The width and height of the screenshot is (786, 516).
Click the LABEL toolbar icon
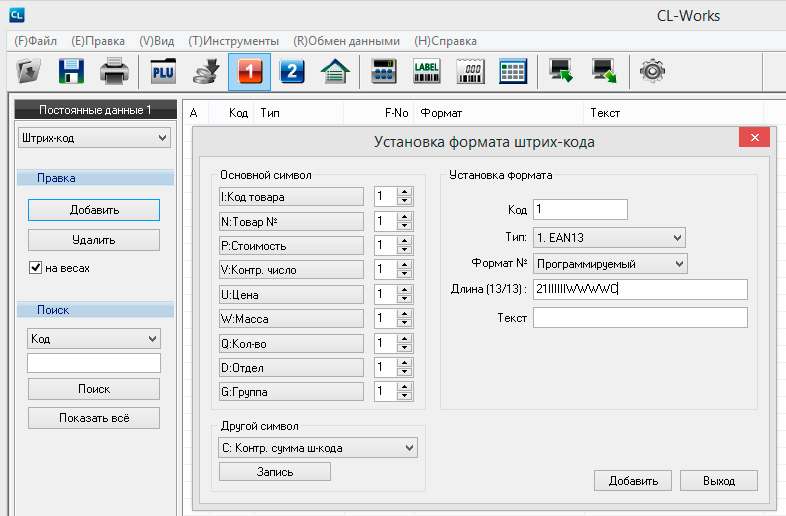pyautogui.click(x=427, y=71)
